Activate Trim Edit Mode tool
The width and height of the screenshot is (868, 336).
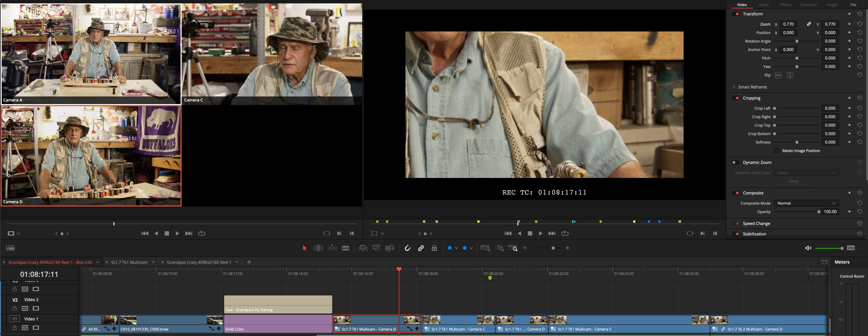tap(318, 248)
